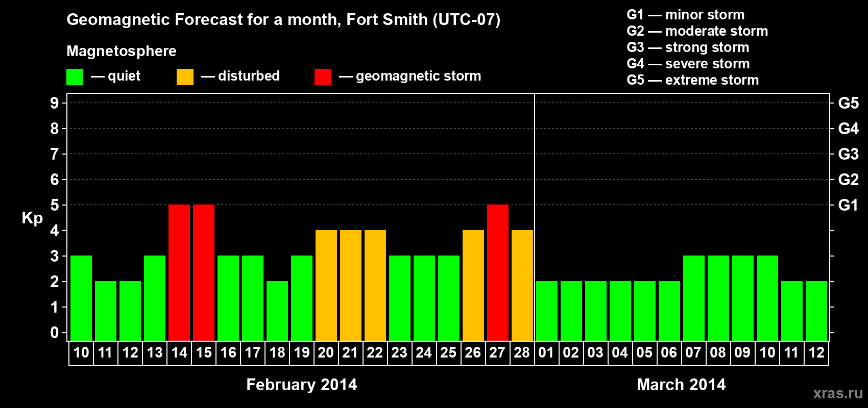Click the green bar for February 19

coord(302,298)
